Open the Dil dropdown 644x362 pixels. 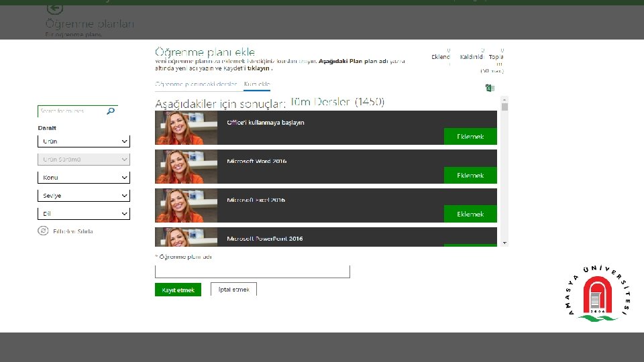tap(84, 213)
